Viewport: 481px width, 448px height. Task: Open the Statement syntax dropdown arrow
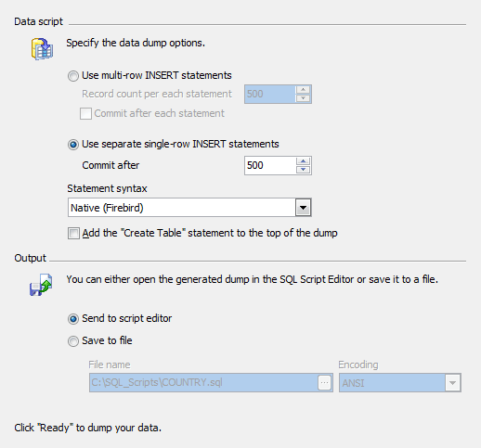click(x=303, y=208)
